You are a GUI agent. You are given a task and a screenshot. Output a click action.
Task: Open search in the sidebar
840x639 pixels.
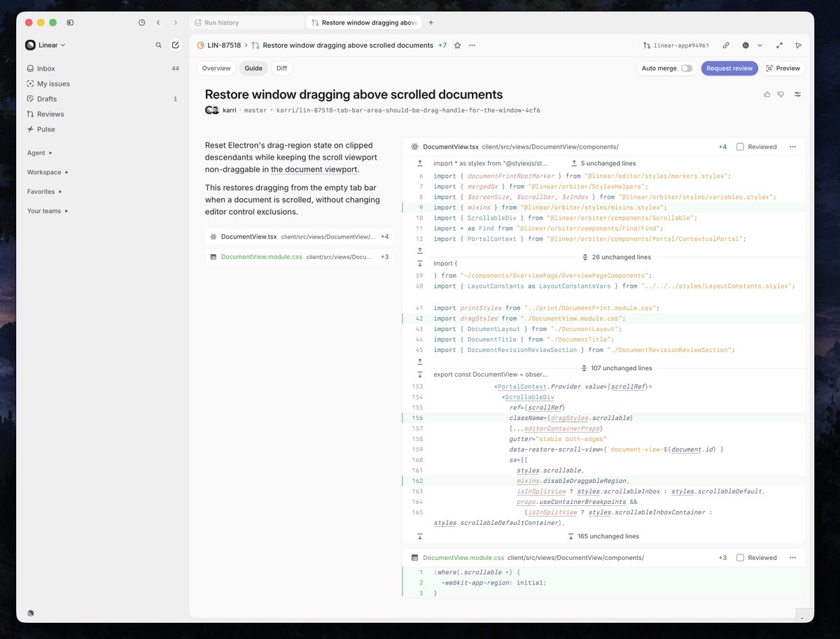[159, 45]
